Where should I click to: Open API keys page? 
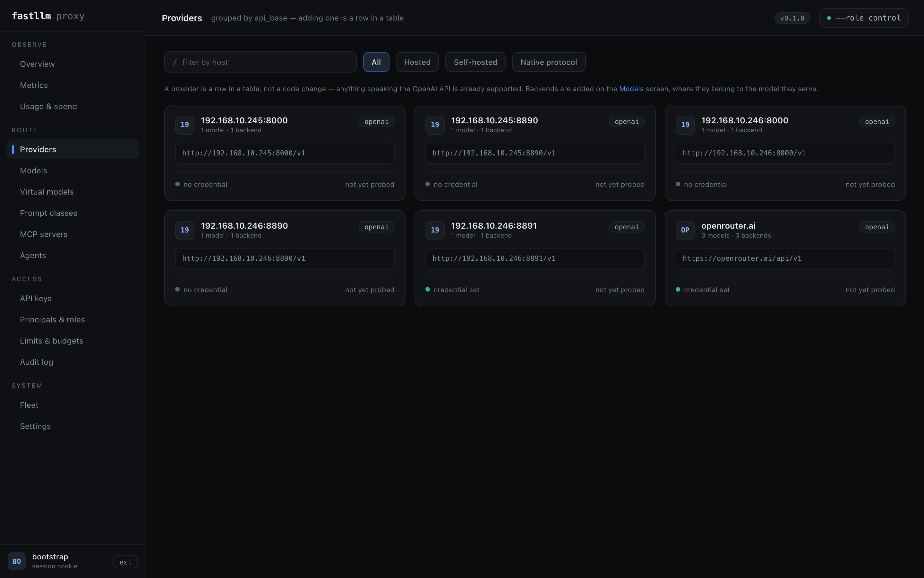point(73,299)
